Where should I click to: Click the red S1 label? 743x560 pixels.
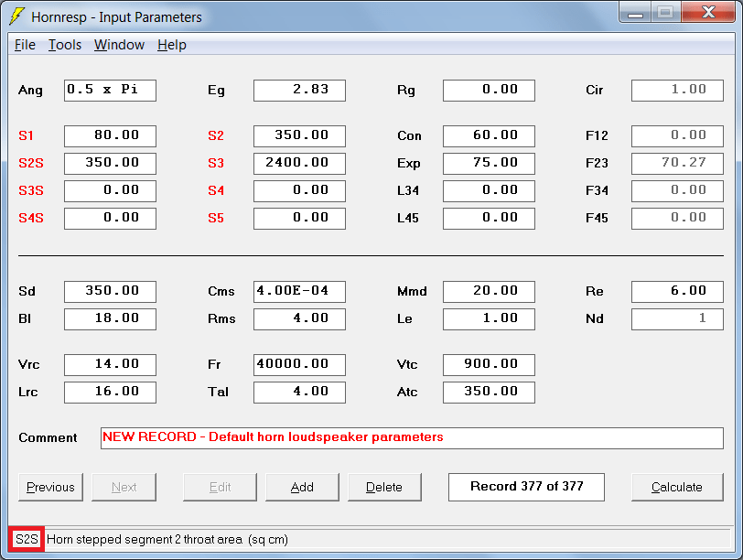(26, 136)
